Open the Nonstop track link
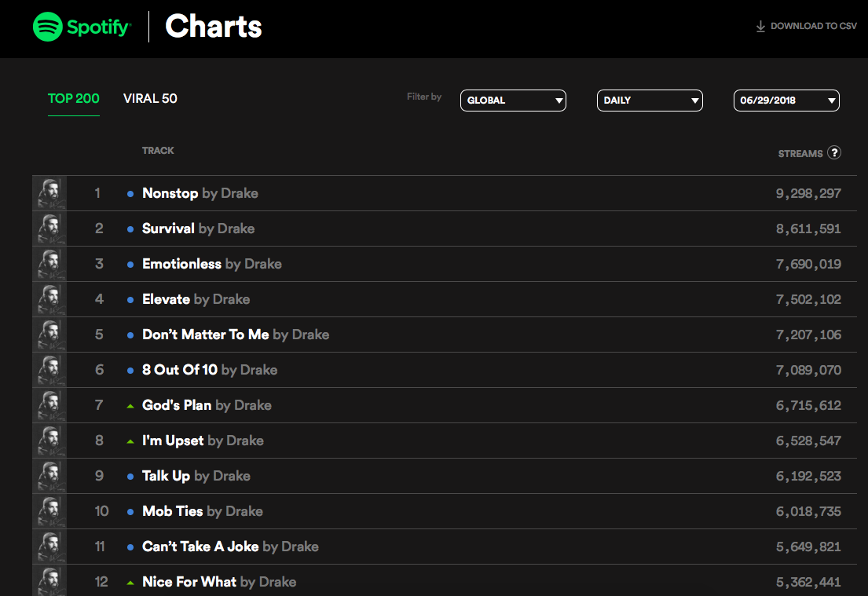Viewport: 868px width, 596px height. point(170,193)
